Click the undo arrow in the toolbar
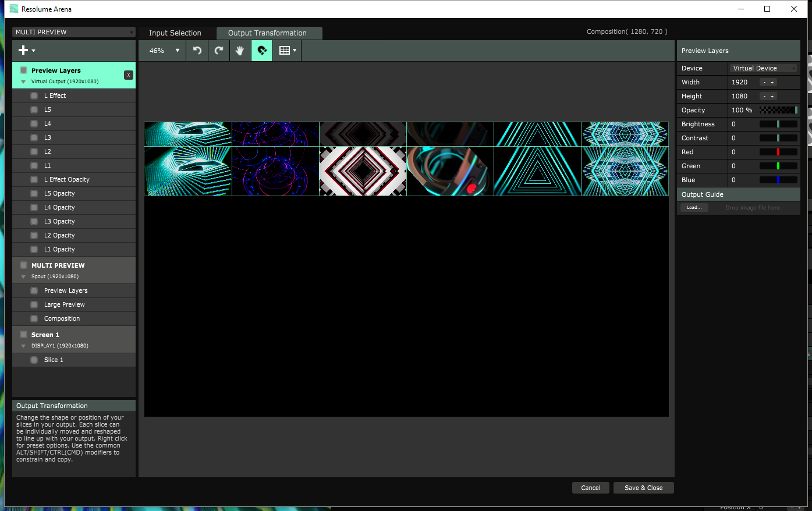Image resolution: width=812 pixels, height=511 pixels. (x=197, y=51)
